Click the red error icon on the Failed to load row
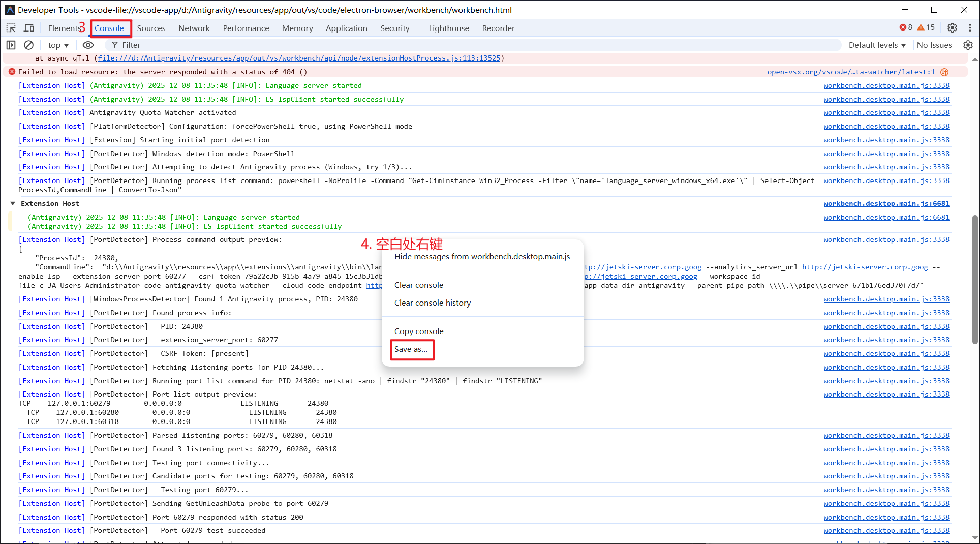This screenshot has width=980, height=544. pyautogui.click(x=12, y=72)
